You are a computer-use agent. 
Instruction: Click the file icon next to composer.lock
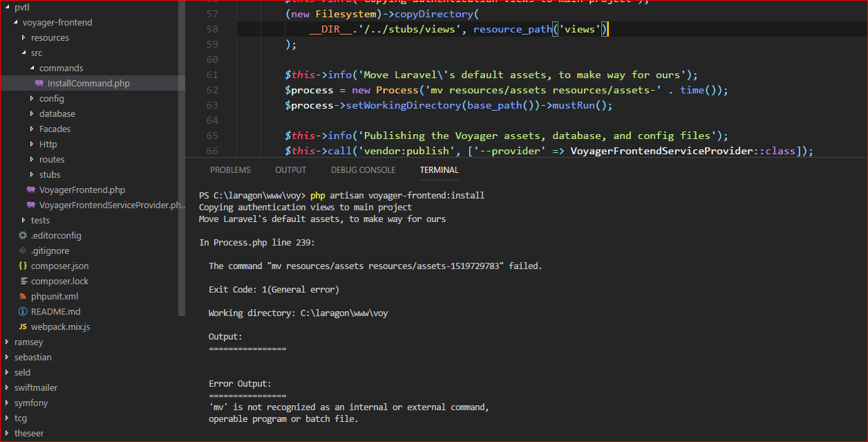[x=23, y=281]
